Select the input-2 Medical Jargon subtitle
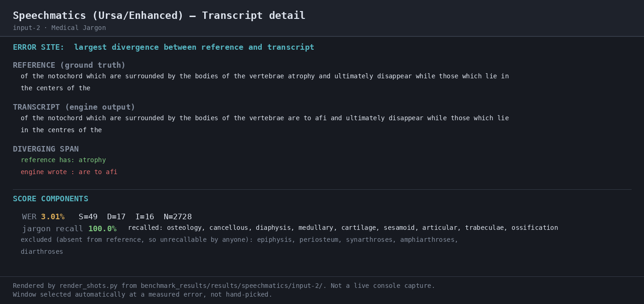Image resolution: width=644 pixels, height=304 pixels. pos(59,28)
